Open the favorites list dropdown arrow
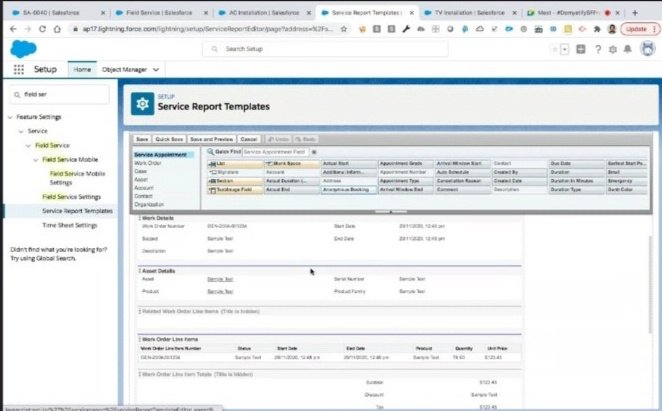This screenshot has width=662, height=411. pyautogui.click(x=564, y=49)
